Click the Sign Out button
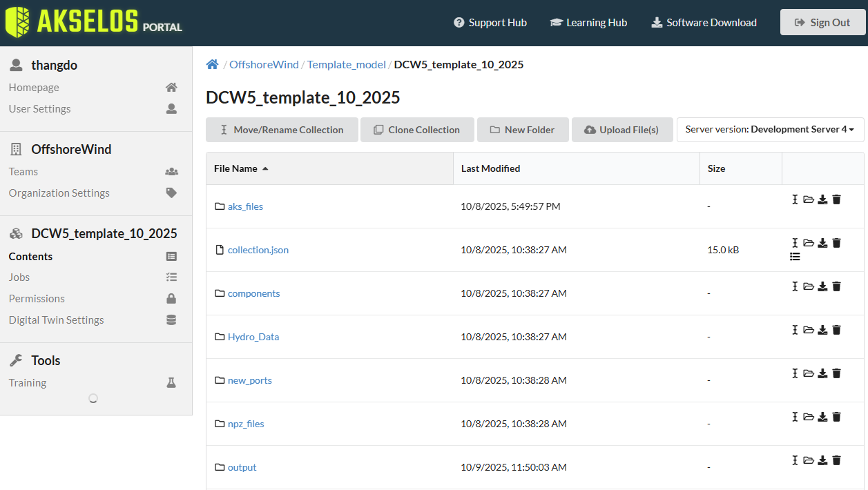 [x=822, y=22]
